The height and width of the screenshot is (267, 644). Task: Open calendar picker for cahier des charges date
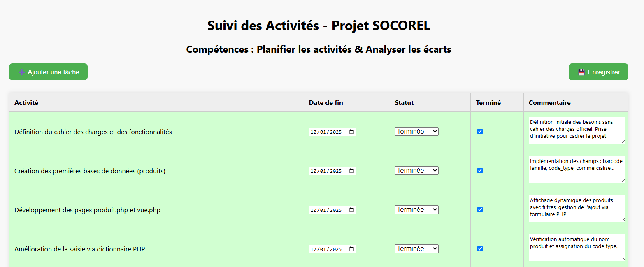click(351, 132)
